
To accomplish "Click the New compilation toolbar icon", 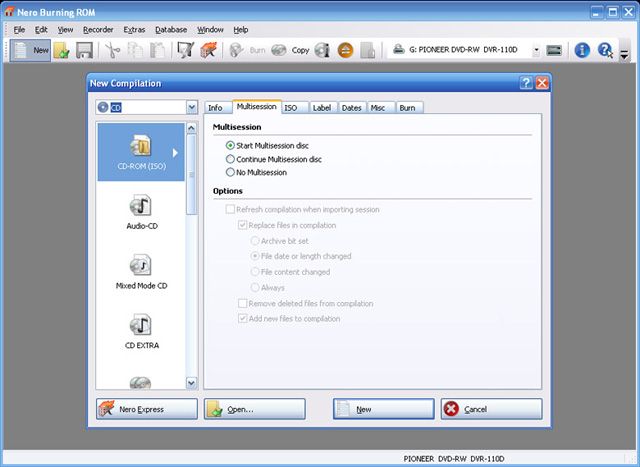I will [x=30, y=49].
